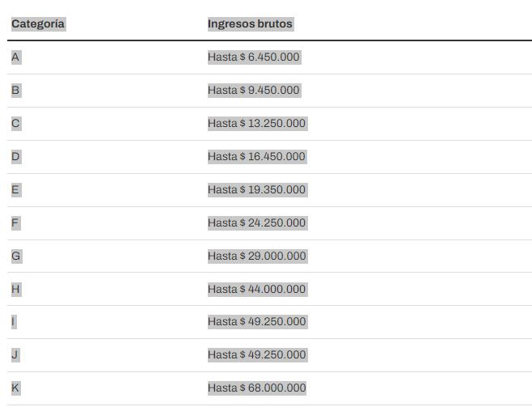Click the "Hasta $ 9.450.000" amount

pyautogui.click(x=253, y=91)
